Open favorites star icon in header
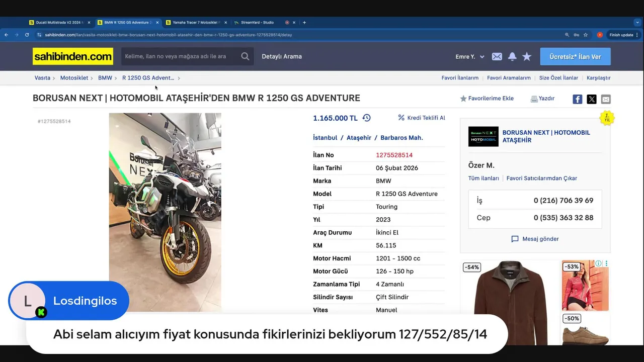 (x=527, y=57)
